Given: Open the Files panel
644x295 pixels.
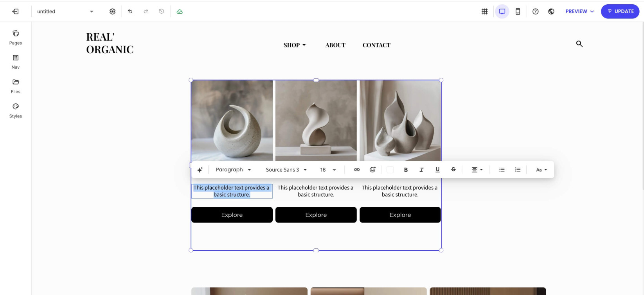Looking at the screenshot, I should 16,86.
